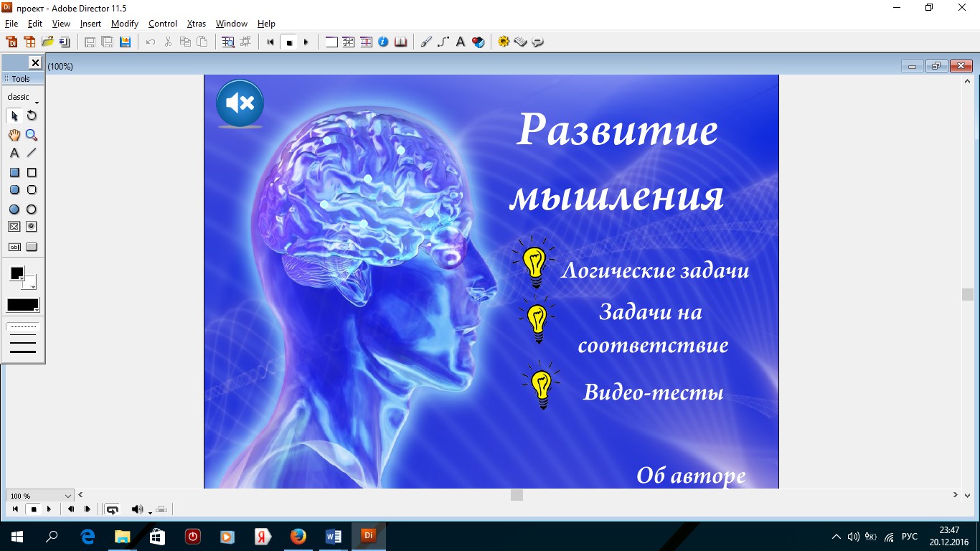
Task: Click the Видео-тесты link
Action: (654, 392)
